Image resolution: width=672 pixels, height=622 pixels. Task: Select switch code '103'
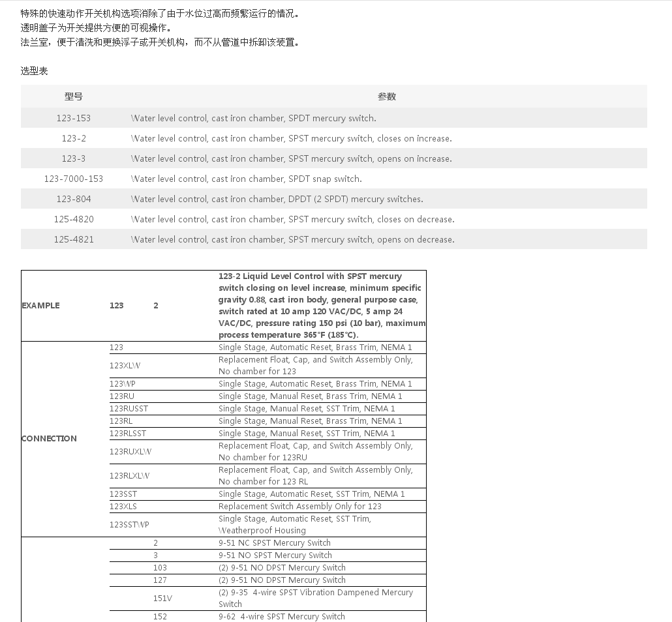160,567
